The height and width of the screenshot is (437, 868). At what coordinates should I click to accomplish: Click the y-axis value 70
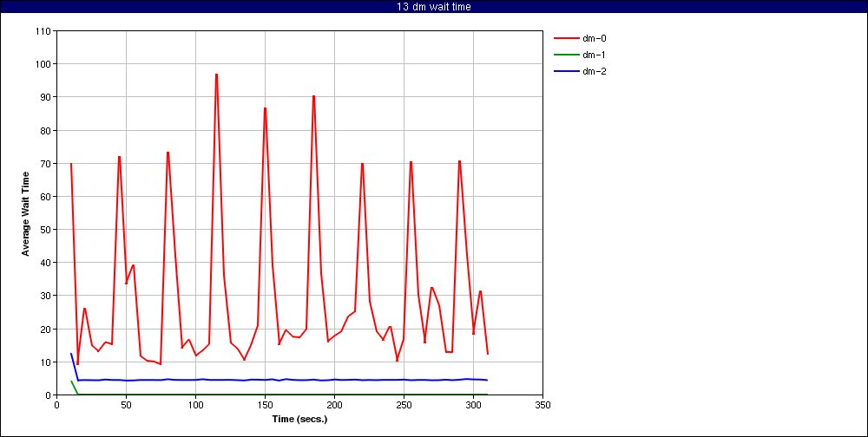(47, 164)
